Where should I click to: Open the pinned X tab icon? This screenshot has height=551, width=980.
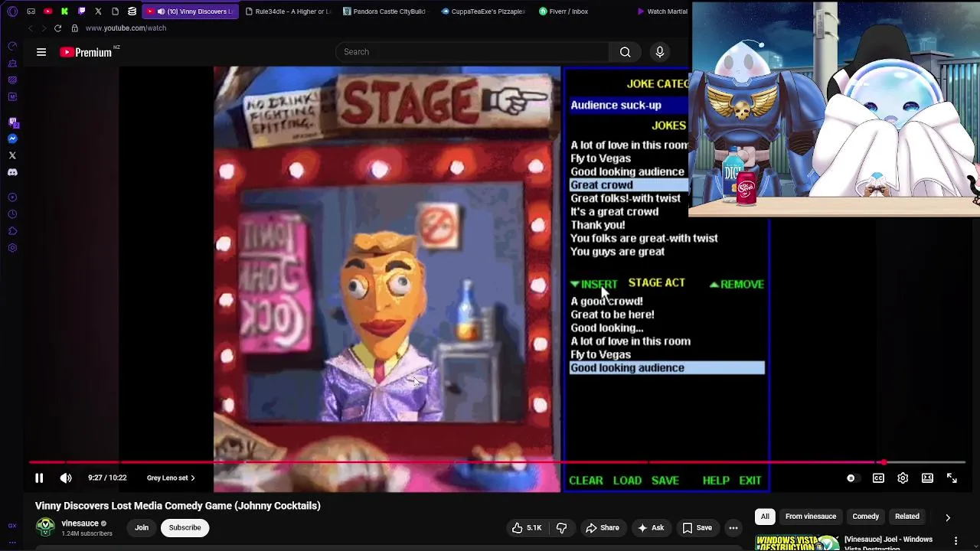[98, 11]
